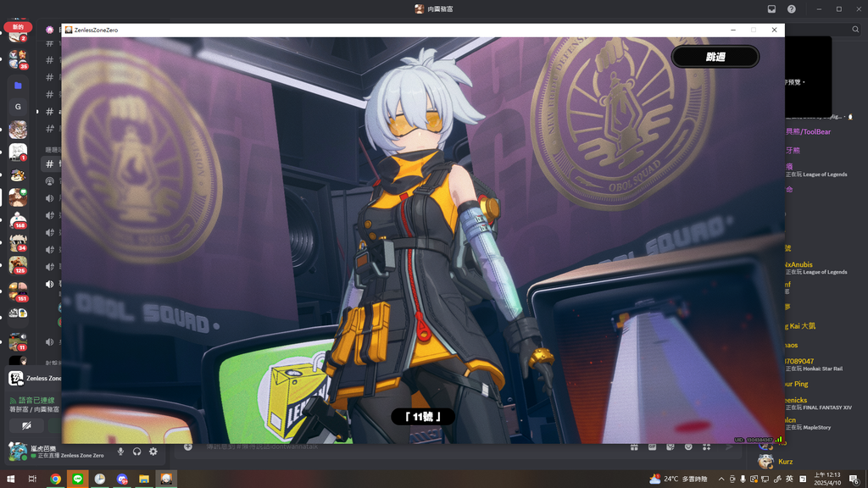Image resolution: width=868 pixels, height=488 pixels.
Task: Open Discord help icon in the title bar
Action: [x=792, y=8]
